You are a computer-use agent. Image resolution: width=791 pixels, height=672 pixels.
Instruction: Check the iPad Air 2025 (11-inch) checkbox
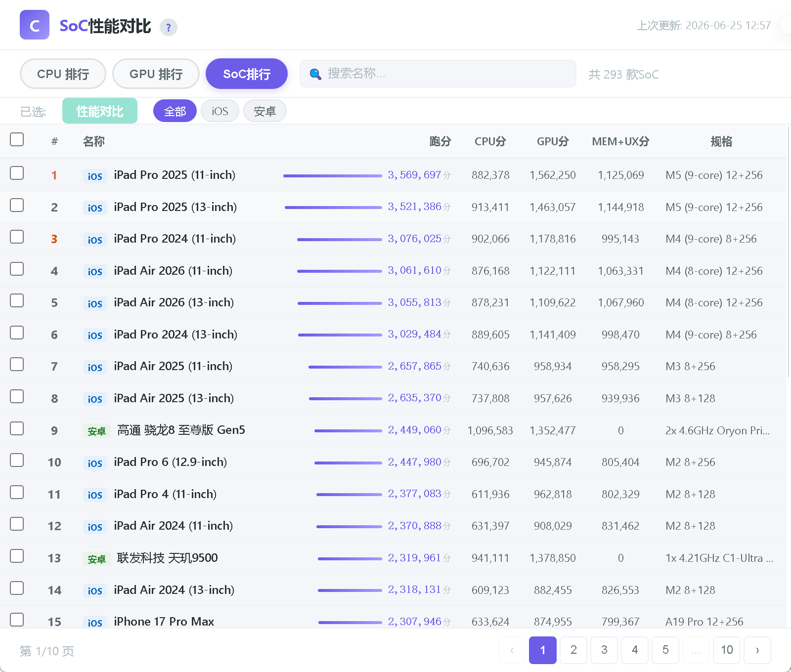[x=17, y=364]
